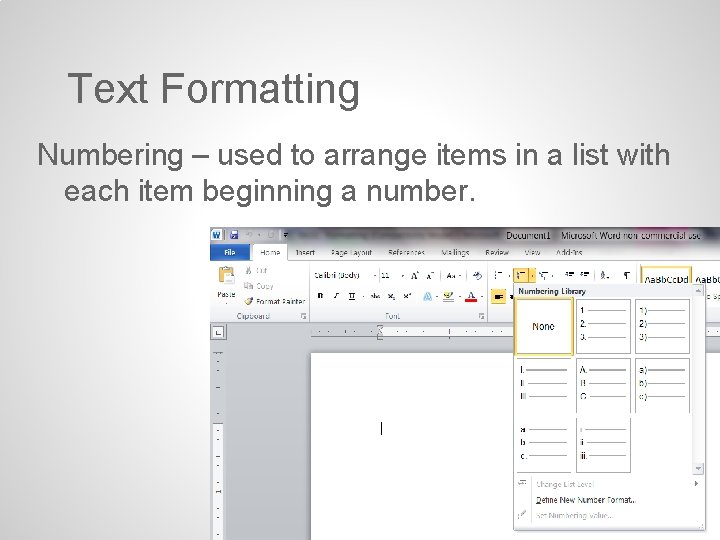Toggle Show/Hide paragraph marks
This screenshot has height=540, width=720.
pyautogui.click(x=626, y=275)
